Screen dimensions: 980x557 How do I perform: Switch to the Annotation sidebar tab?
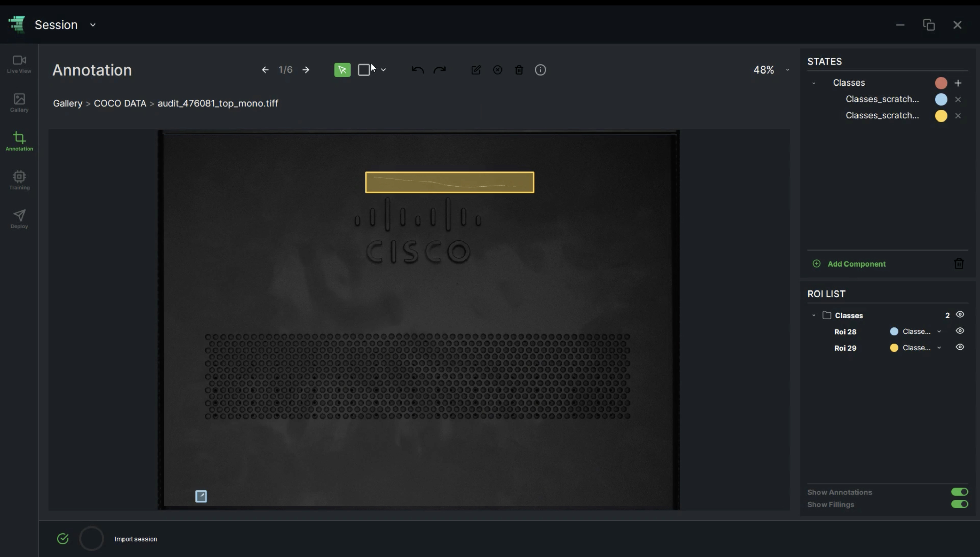(19, 141)
